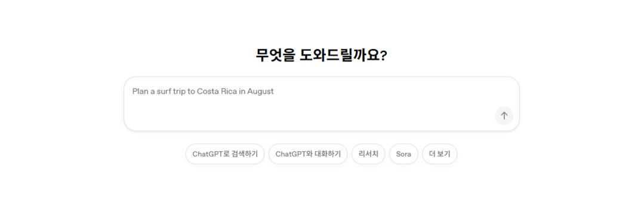This screenshot has height=220, width=644.
Task: Start a web search via ChatGPT로 검색하기
Action: coord(225,154)
